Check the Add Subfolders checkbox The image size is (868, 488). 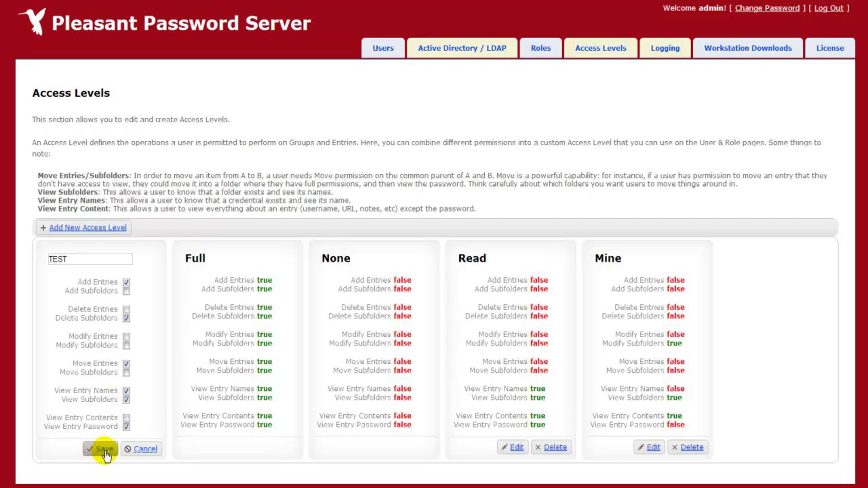click(126, 291)
